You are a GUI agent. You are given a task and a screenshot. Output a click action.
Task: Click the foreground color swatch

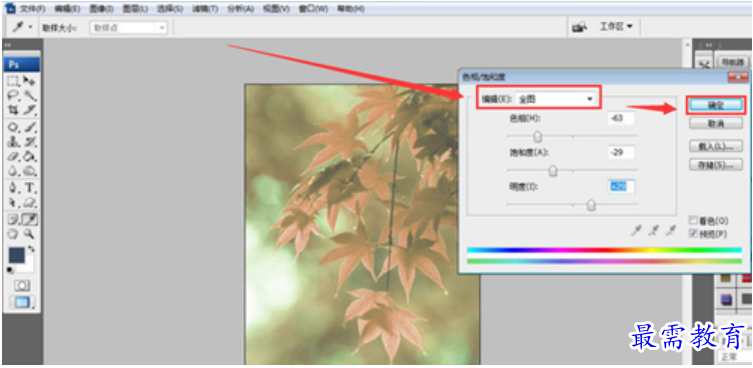(x=16, y=255)
